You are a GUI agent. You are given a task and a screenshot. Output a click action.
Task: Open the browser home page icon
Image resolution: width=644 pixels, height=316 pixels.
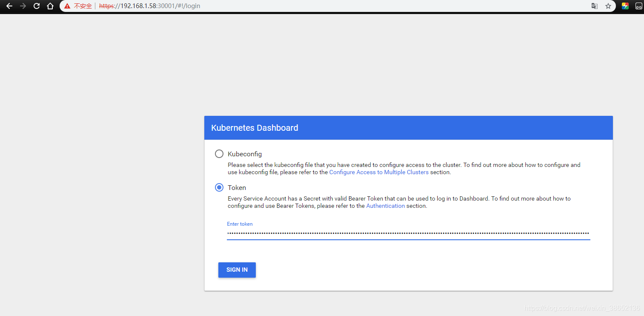click(x=50, y=6)
